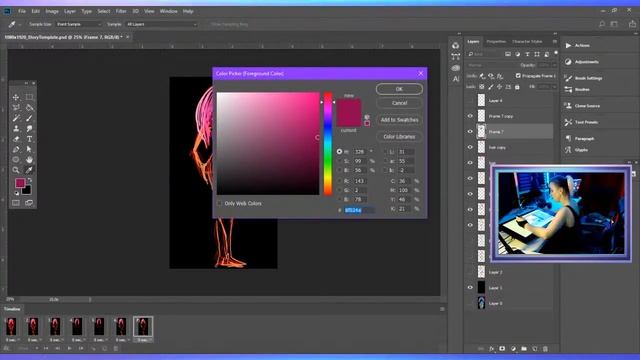Select the Path Selection arrow tool
This screenshot has width=640, height=360.
(x=29, y=149)
